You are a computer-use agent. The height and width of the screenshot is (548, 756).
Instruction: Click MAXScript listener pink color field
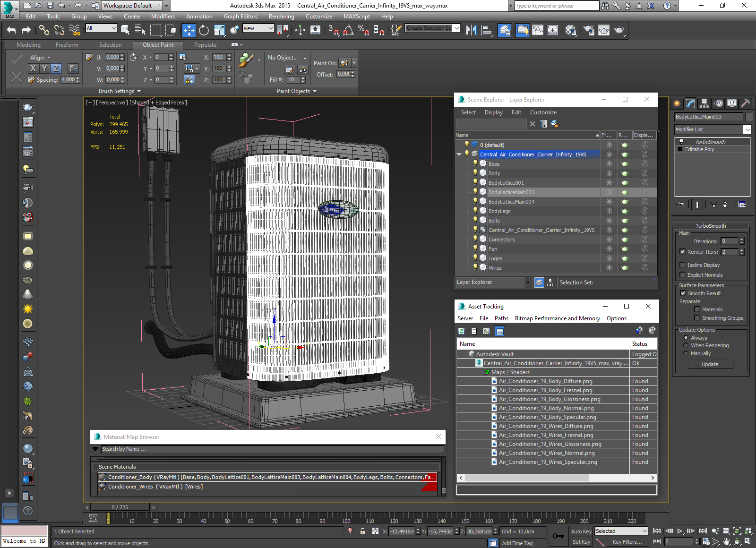pyautogui.click(x=24, y=531)
